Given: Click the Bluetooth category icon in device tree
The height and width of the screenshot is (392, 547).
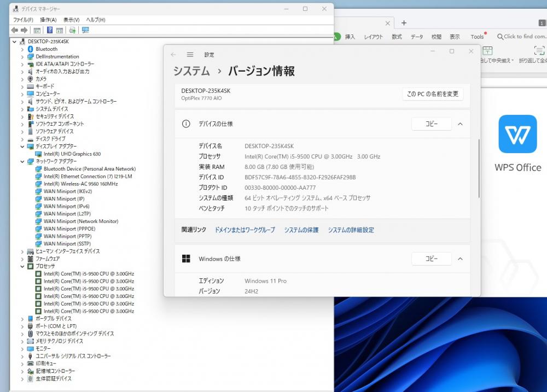Looking at the screenshot, I should [x=30, y=49].
